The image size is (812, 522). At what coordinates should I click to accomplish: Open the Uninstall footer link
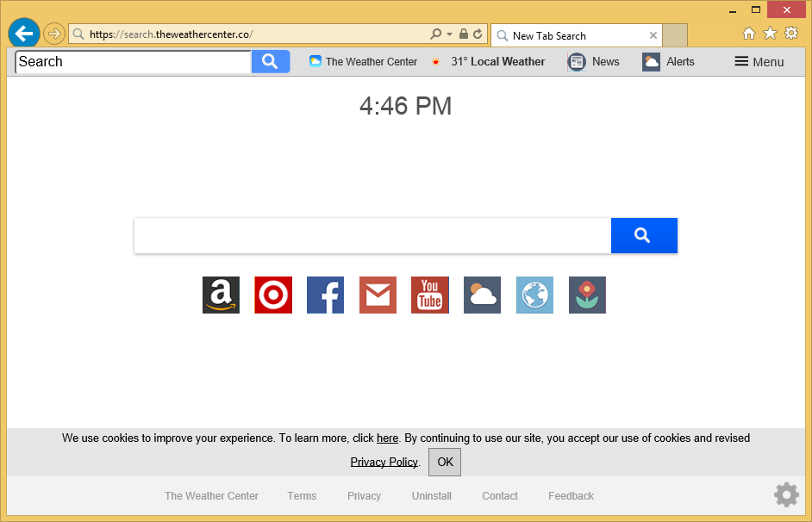pyautogui.click(x=431, y=495)
